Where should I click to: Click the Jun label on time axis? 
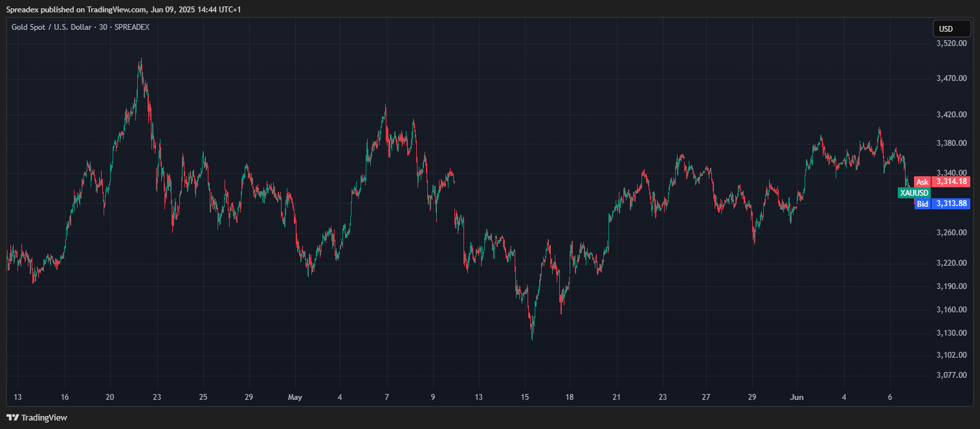[x=797, y=397]
